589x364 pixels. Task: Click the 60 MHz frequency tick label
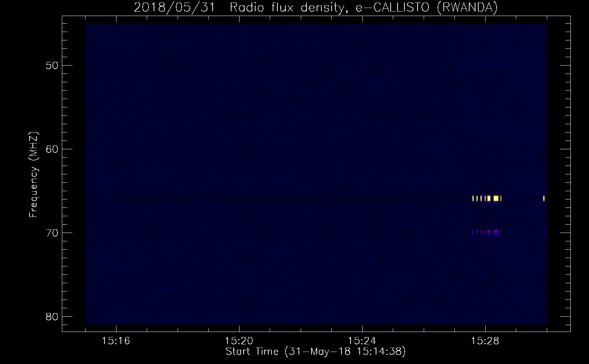point(52,149)
